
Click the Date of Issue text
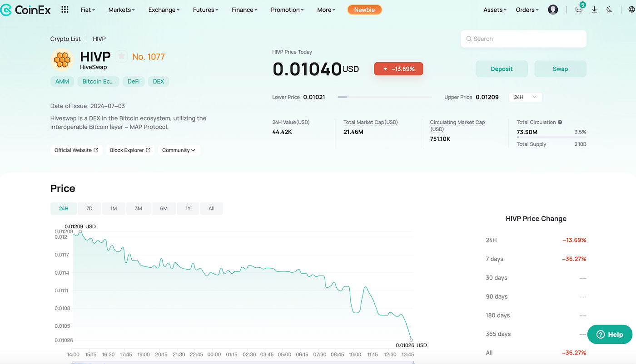[x=88, y=106]
